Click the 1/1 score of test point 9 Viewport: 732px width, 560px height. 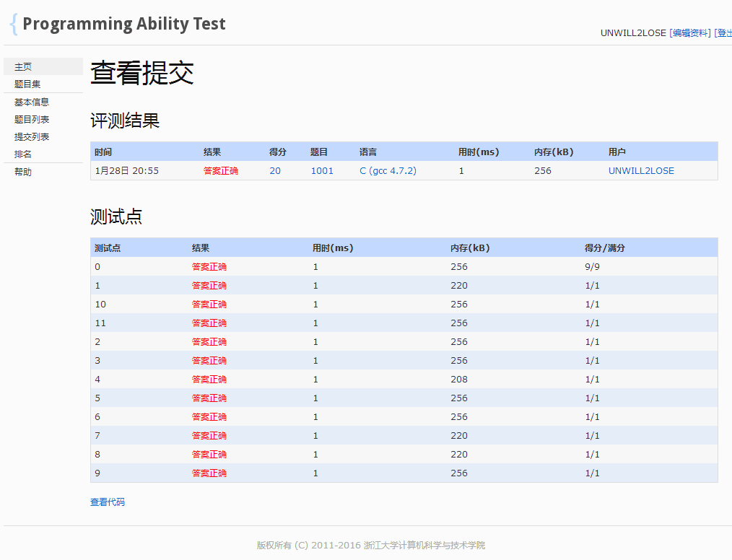click(x=592, y=473)
